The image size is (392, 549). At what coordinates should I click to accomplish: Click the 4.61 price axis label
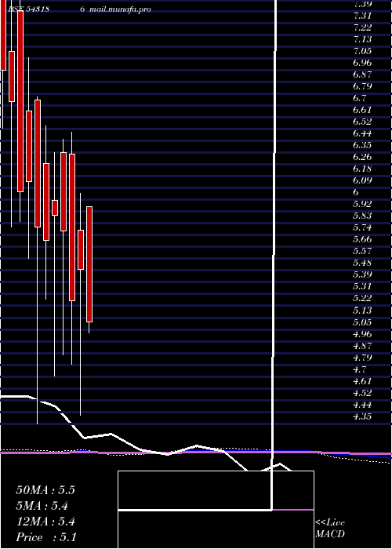click(362, 381)
